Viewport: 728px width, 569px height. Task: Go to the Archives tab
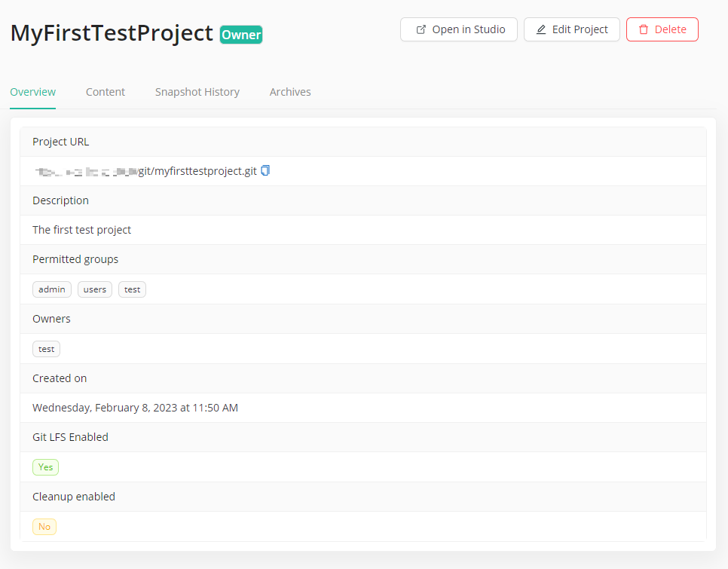(x=290, y=92)
